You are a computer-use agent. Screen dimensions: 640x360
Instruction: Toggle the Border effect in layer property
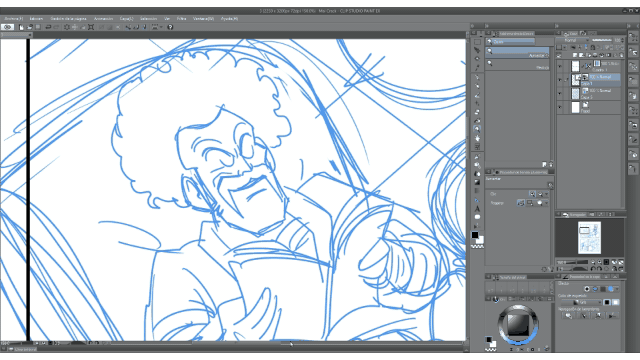click(587, 289)
